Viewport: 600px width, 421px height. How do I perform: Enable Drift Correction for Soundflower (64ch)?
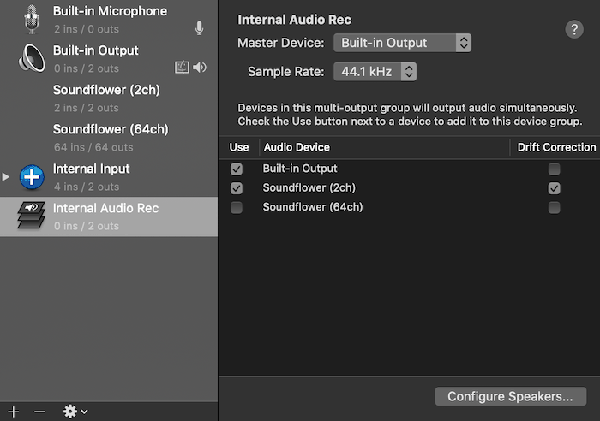(554, 207)
